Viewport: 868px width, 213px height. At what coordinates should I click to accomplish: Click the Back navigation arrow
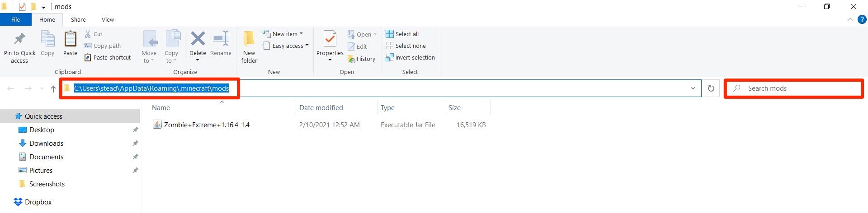tap(11, 88)
